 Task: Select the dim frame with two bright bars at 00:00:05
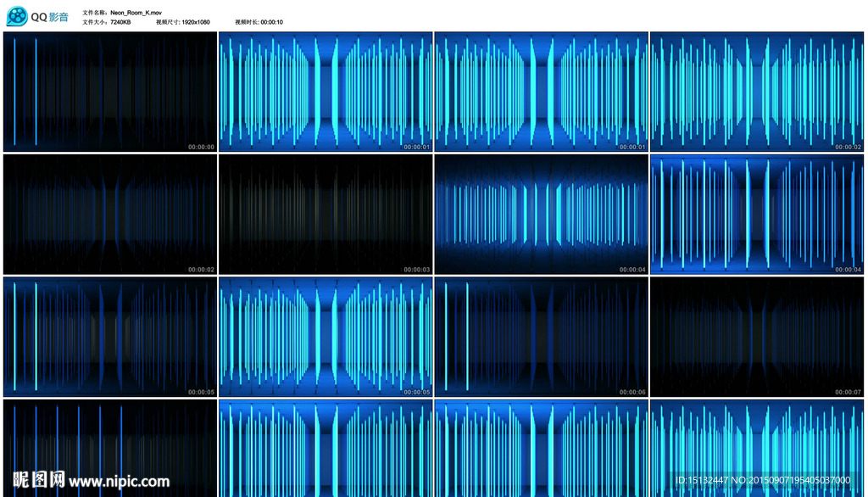pos(110,336)
